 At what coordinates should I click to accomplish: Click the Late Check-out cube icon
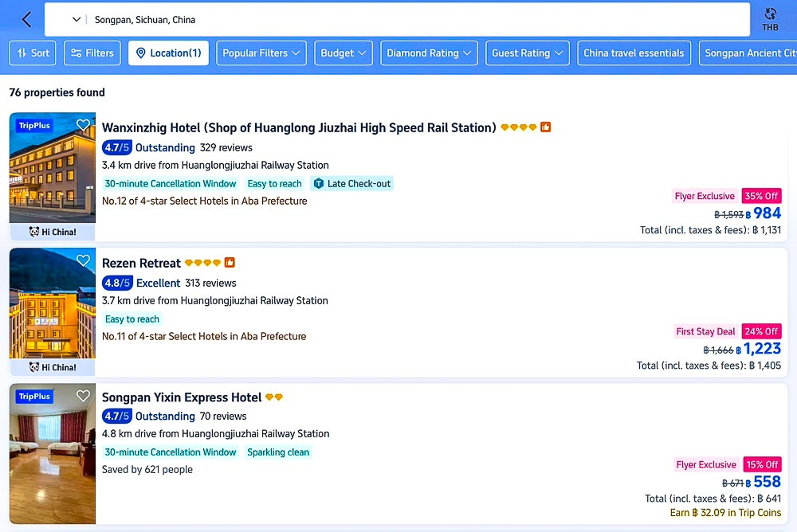319,184
